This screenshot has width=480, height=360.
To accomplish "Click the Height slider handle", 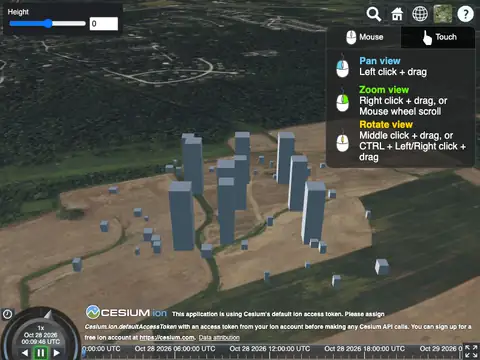I will [x=48, y=23].
